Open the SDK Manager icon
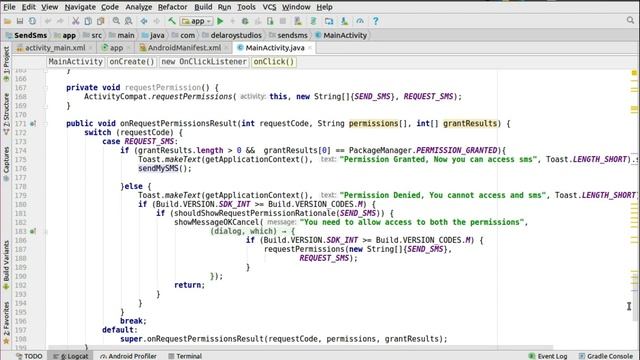This screenshot has width=640, height=360. coord(344,21)
